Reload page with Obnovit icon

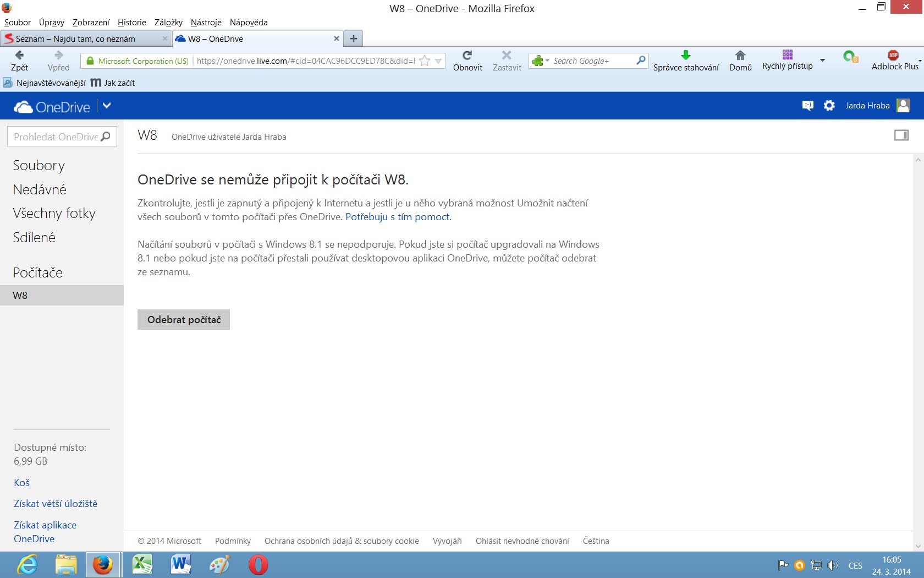tap(468, 55)
